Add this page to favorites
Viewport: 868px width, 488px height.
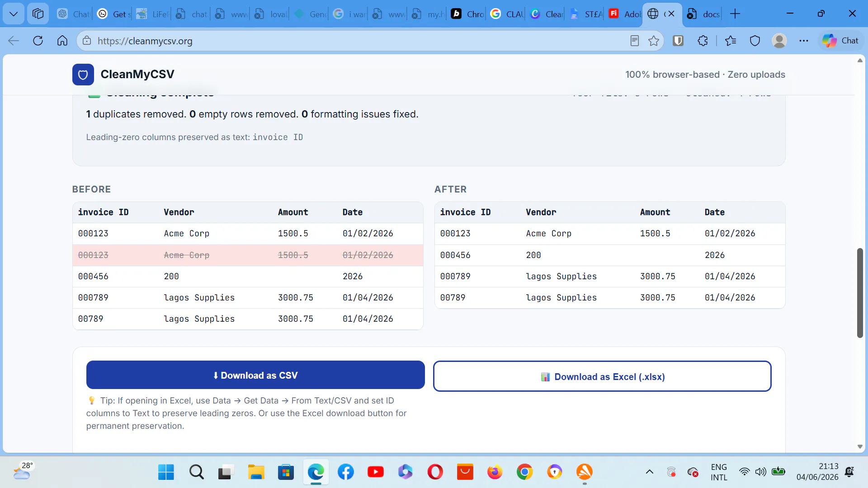[x=654, y=41]
